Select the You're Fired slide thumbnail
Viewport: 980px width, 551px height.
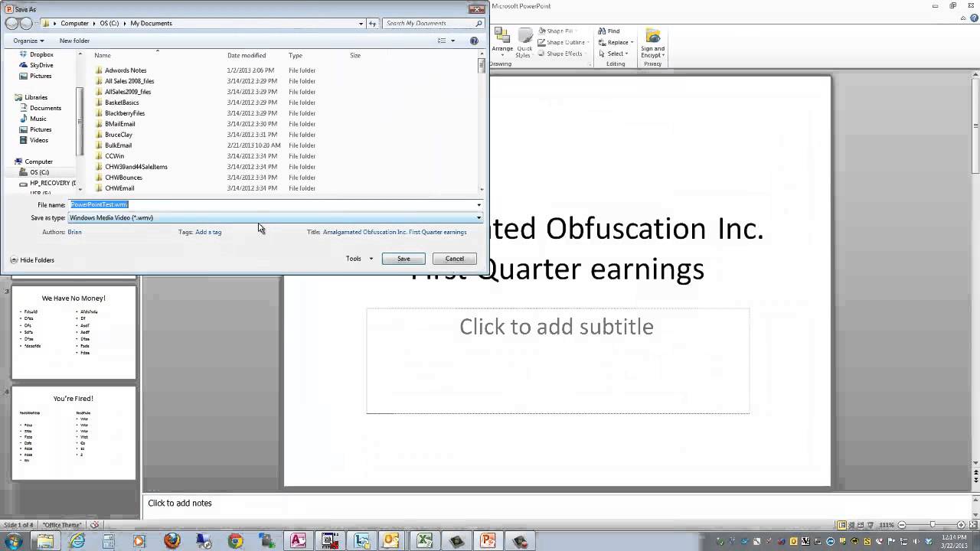(x=73, y=432)
